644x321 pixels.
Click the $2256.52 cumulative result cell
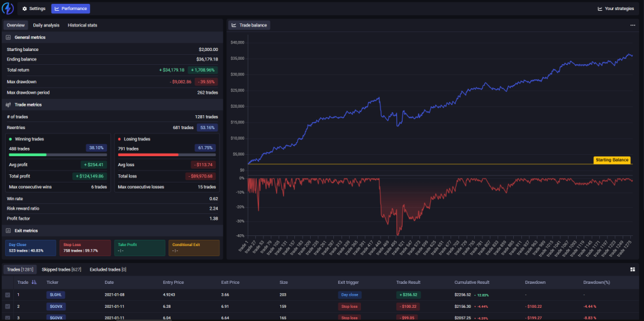[462, 295]
